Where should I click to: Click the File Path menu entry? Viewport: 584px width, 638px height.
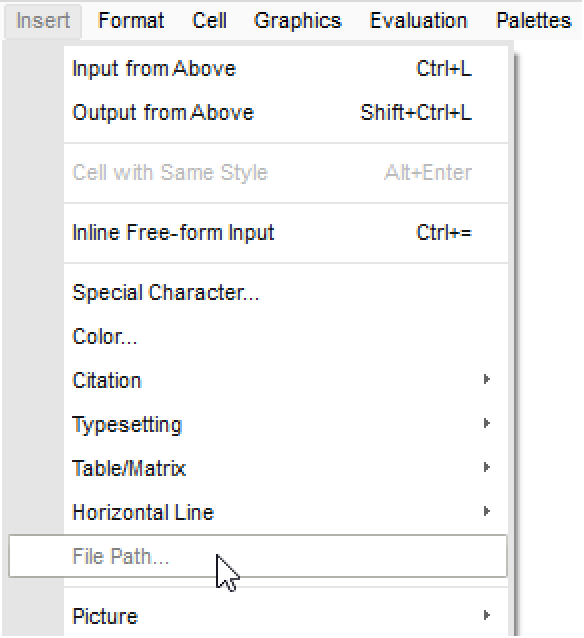tap(258, 556)
